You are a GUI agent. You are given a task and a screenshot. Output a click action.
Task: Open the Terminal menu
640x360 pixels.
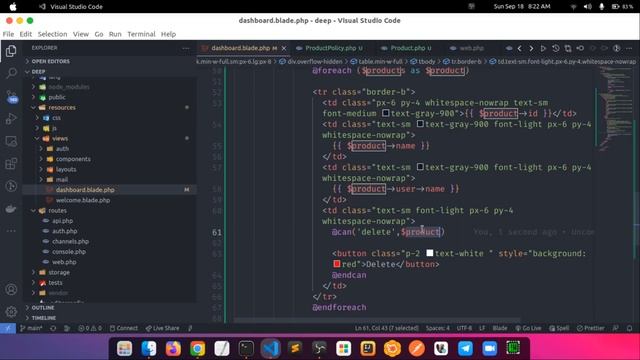pyautogui.click(x=141, y=34)
